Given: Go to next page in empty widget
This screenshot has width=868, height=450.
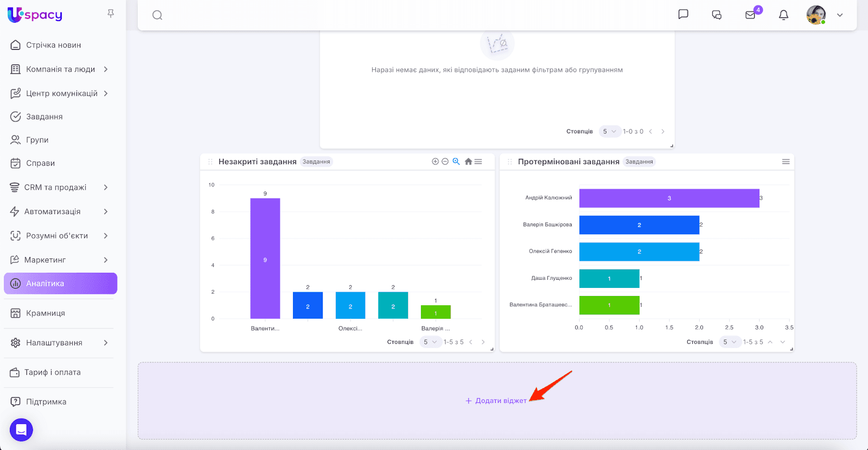Looking at the screenshot, I should click(663, 131).
